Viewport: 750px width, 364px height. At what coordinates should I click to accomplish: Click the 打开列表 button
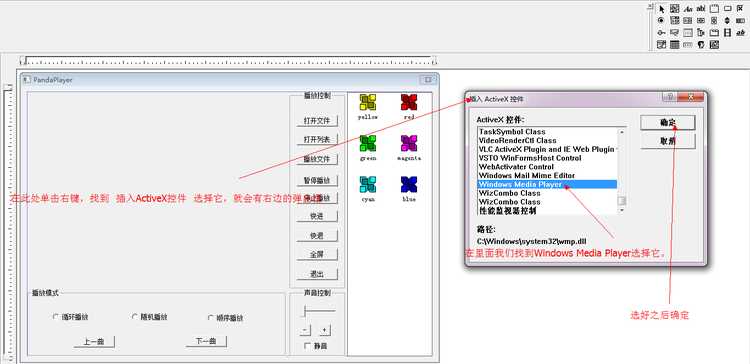317,140
